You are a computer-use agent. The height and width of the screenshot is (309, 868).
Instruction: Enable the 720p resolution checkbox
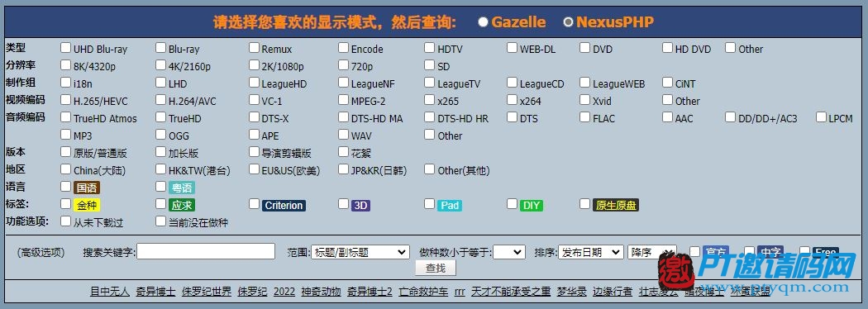pos(344,65)
